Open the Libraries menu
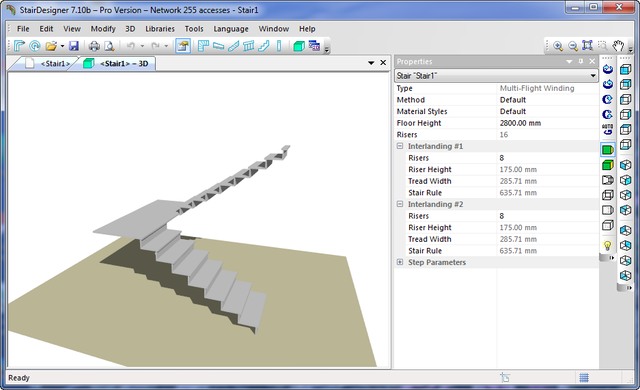Image resolution: width=640 pixels, height=390 pixels. point(160,29)
